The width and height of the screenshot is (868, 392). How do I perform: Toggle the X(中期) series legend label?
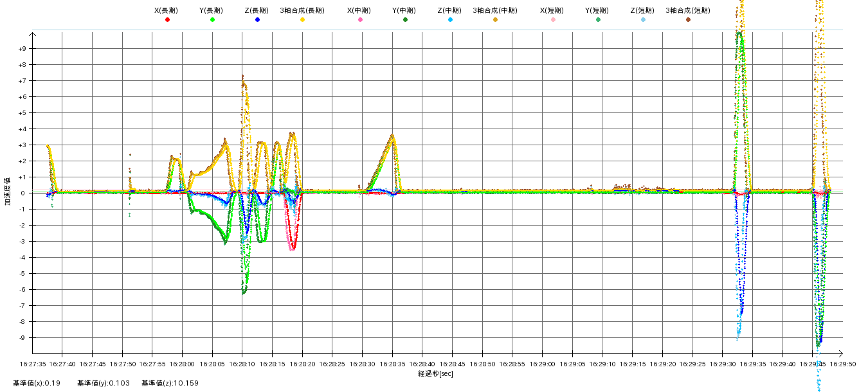tap(359, 10)
